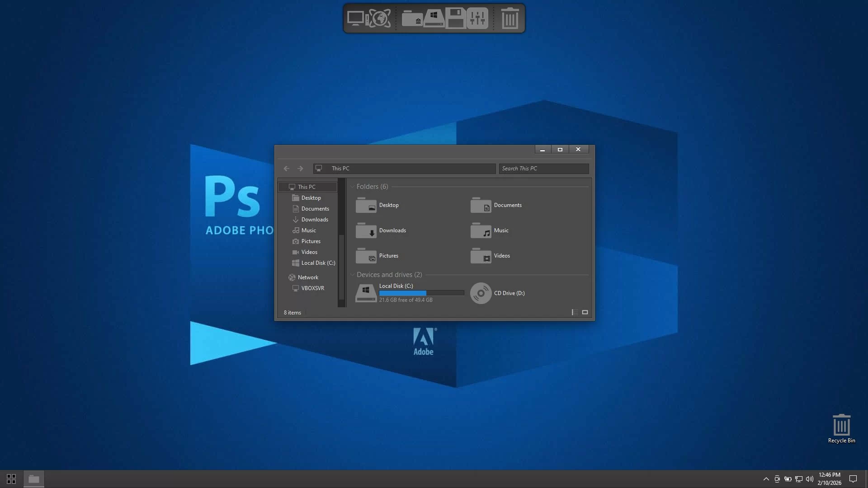Click the Search This PC field

pyautogui.click(x=543, y=169)
